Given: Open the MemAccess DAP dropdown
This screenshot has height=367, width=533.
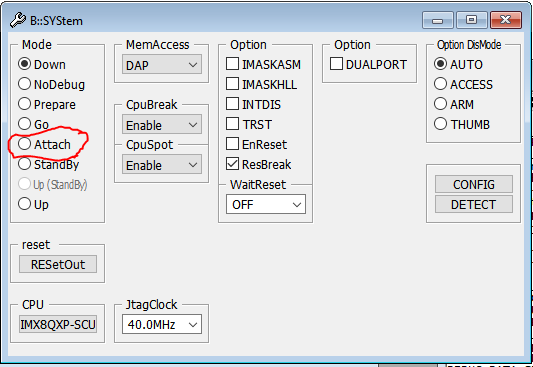Looking at the screenshot, I should pyautogui.click(x=162, y=65).
